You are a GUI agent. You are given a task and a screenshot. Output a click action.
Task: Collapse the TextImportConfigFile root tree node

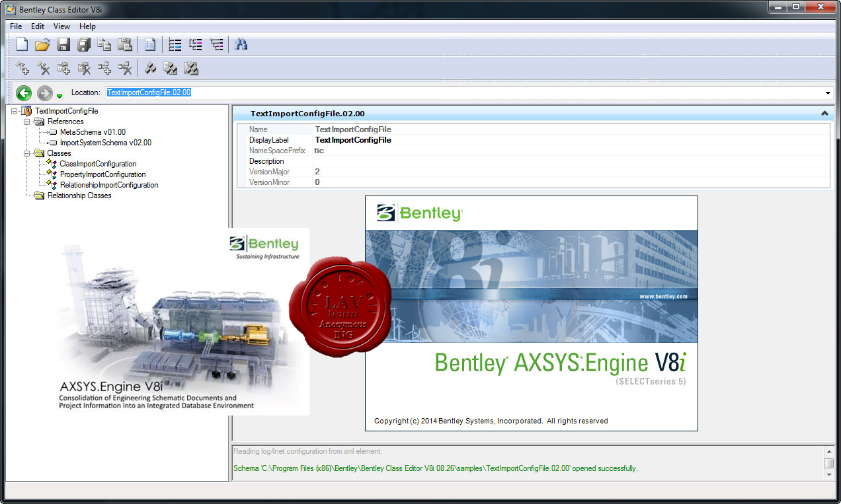pos(15,111)
